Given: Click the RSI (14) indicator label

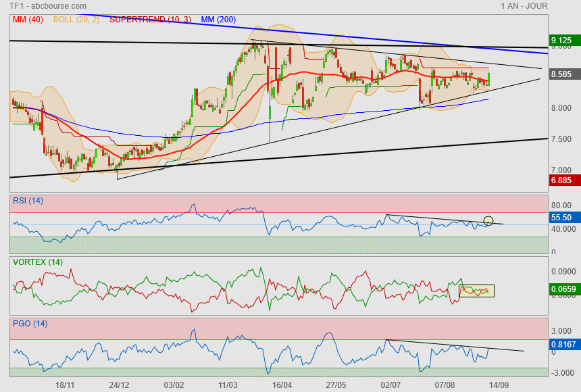Looking at the screenshot, I should [x=29, y=199].
